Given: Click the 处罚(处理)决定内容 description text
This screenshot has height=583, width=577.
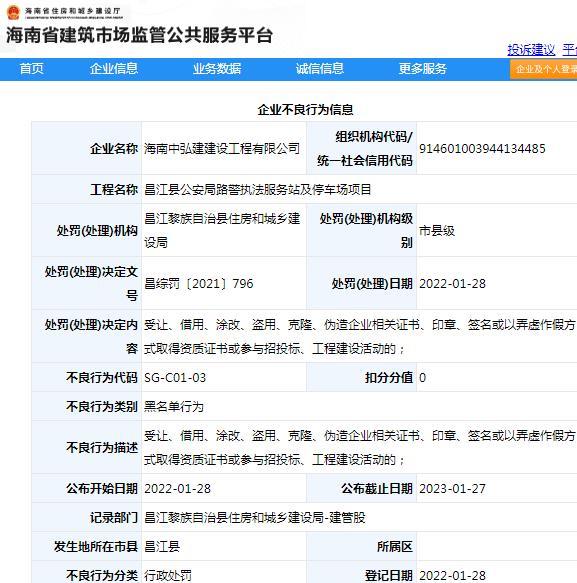Looking at the screenshot, I should (360, 336).
